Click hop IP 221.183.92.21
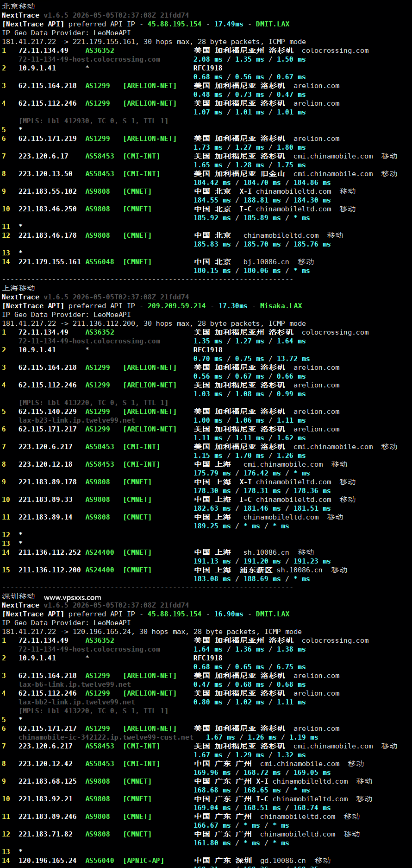 pyautogui.click(x=45, y=799)
